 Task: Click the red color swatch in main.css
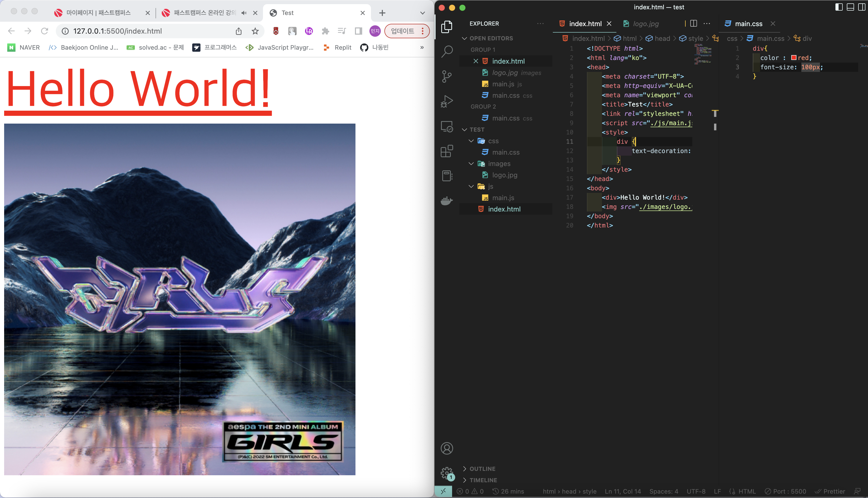click(794, 57)
